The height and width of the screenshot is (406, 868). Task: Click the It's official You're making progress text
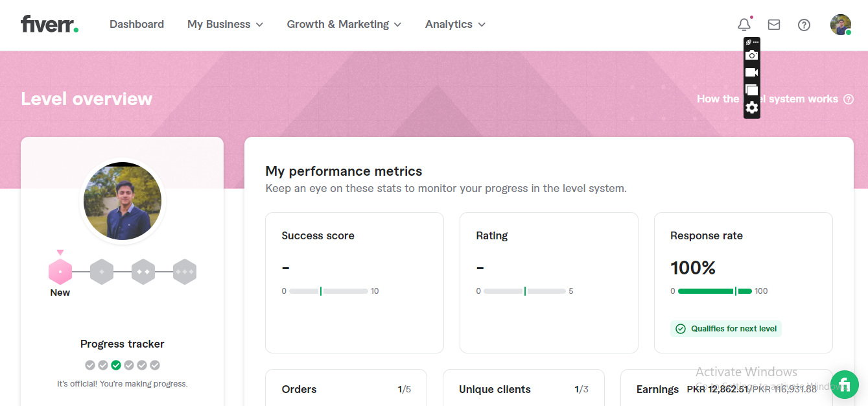tap(122, 383)
